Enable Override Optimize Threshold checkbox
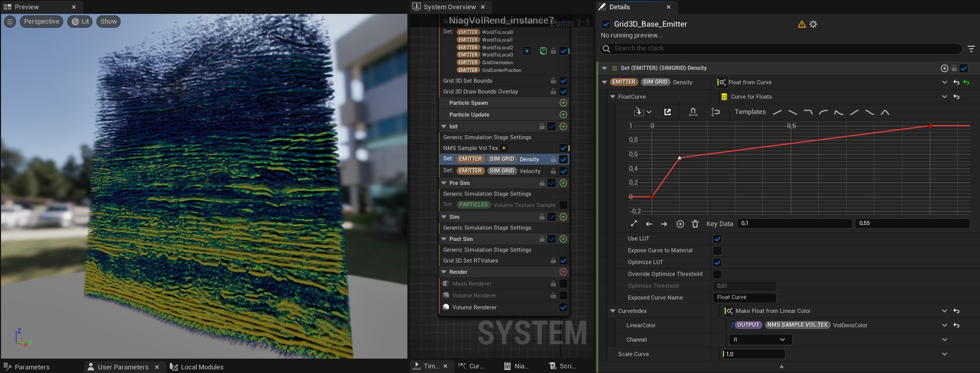Image resolution: width=980 pixels, height=373 pixels. tap(717, 274)
